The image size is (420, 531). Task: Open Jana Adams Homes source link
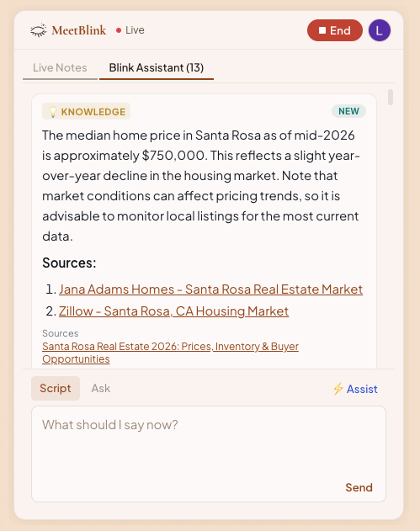[x=210, y=289]
